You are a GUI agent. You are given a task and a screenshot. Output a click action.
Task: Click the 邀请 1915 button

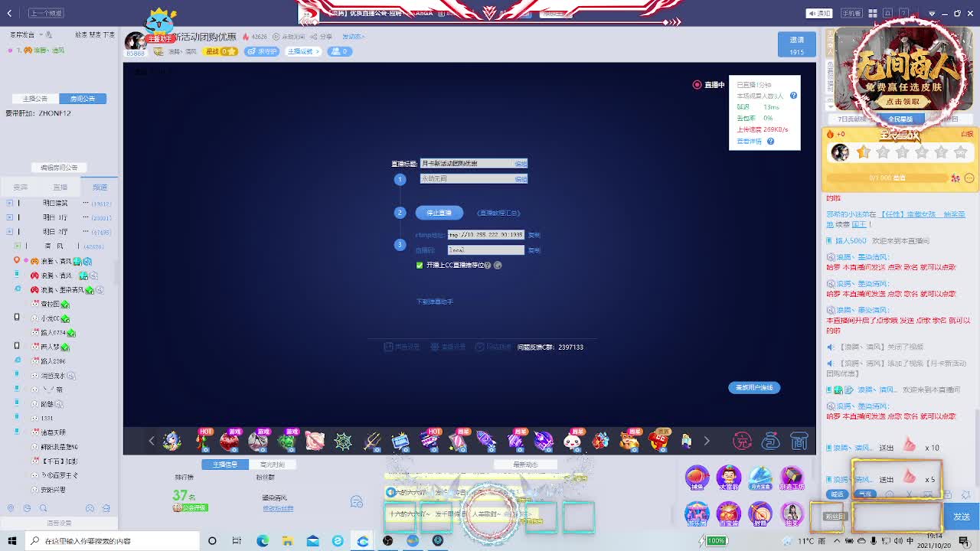797,45
